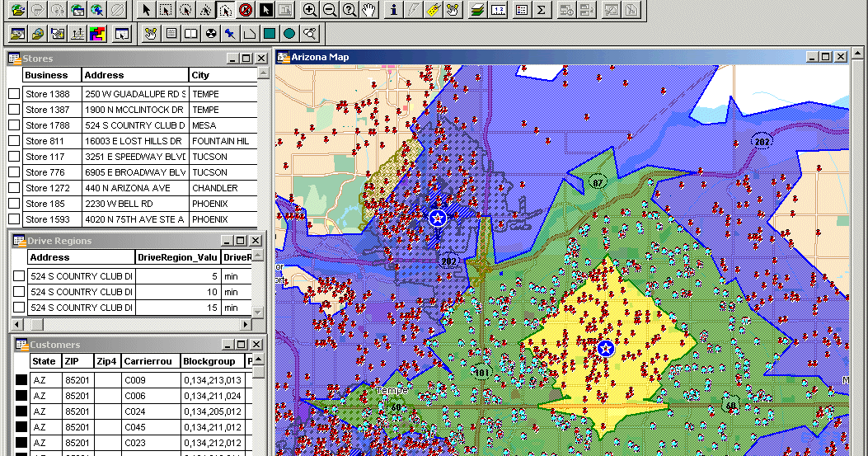Open Layer Control with stacked layers icon
The width and height of the screenshot is (868, 456).
tap(477, 10)
